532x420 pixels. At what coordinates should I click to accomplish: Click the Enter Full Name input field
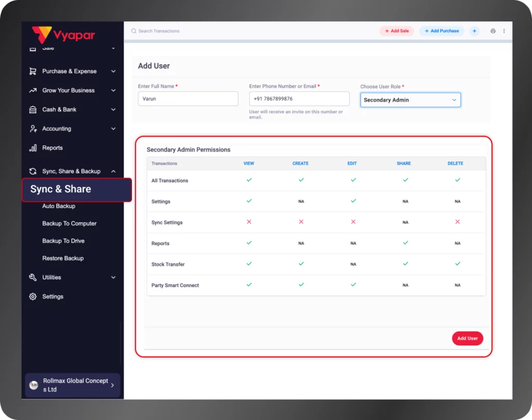tap(188, 99)
